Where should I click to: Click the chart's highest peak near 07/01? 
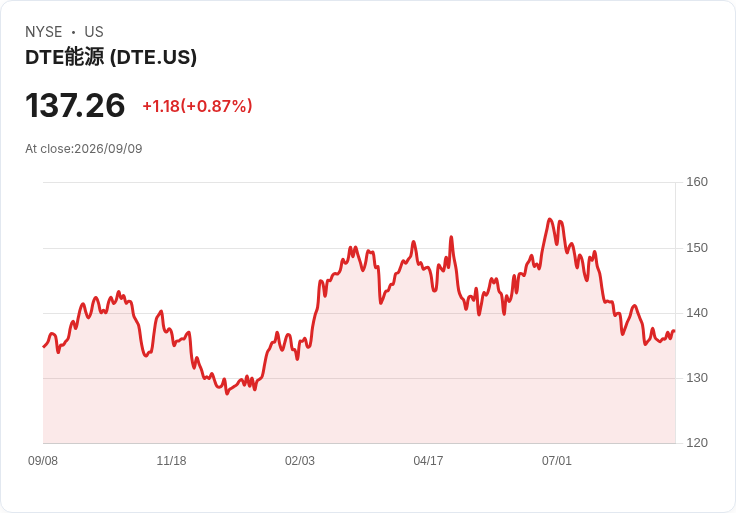tap(550, 219)
